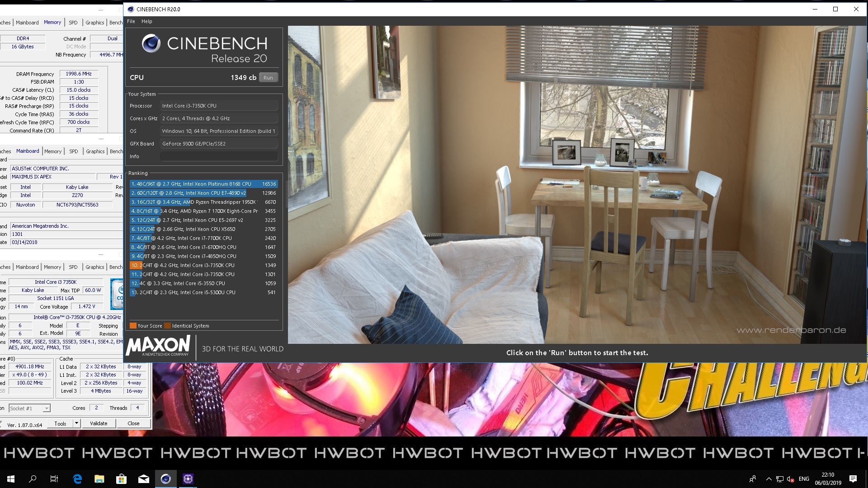Image resolution: width=868 pixels, height=488 pixels.
Task: Open the Socket #1 selection dropdown
Action: click(29, 408)
